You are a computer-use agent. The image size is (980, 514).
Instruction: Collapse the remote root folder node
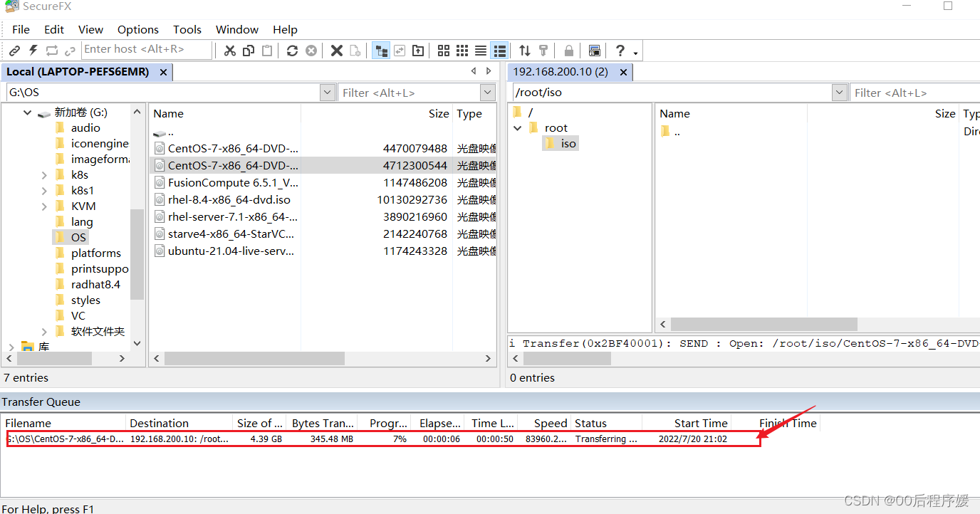pyautogui.click(x=518, y=128)
